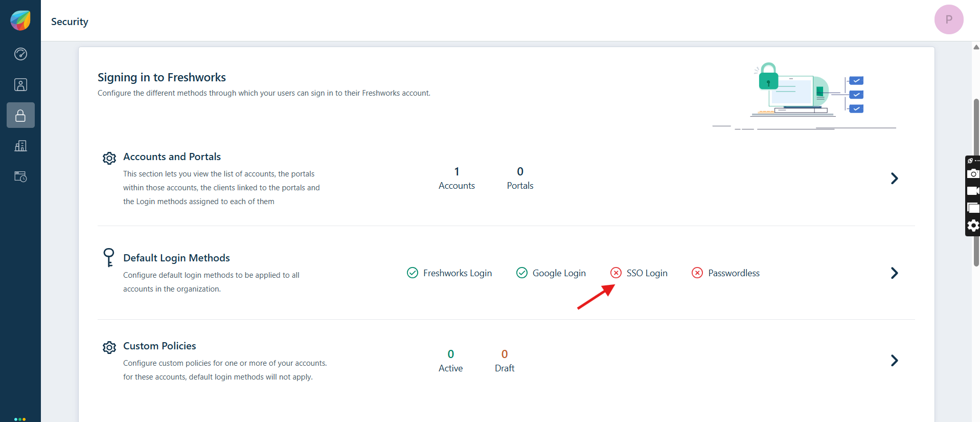Click the vertical scrollbar thumb
The height and width of the screenshot is (422, 980).
point(976,182)
